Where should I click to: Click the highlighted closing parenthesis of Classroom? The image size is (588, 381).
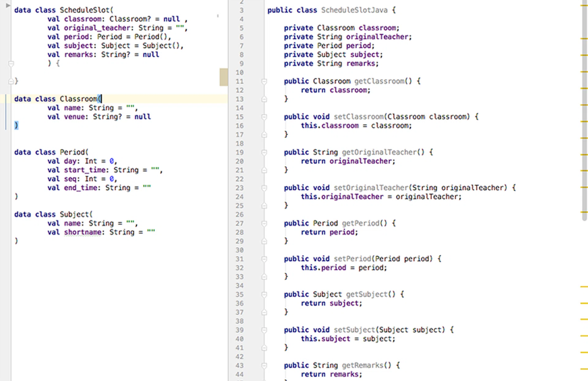tap(16, 125)
